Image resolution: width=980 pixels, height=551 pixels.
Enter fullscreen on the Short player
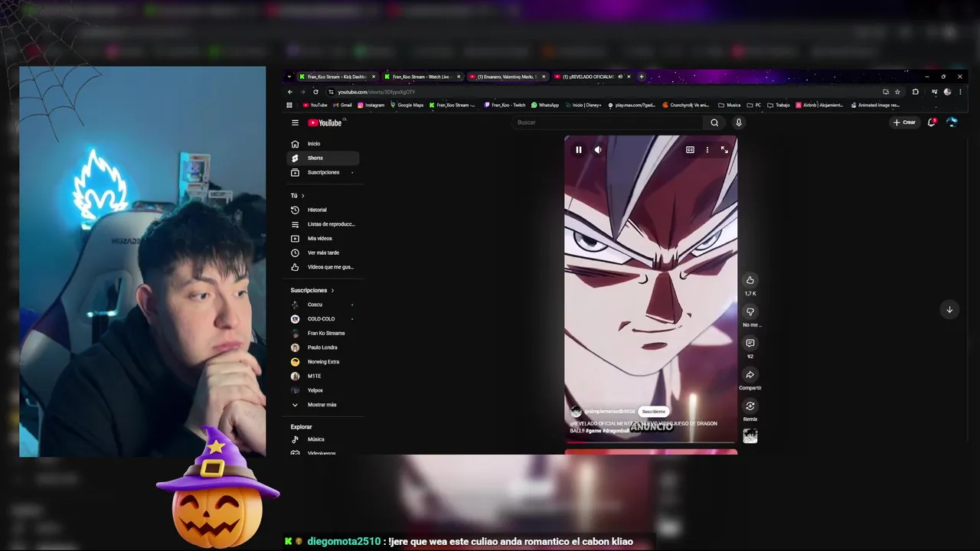click(724, 150)
